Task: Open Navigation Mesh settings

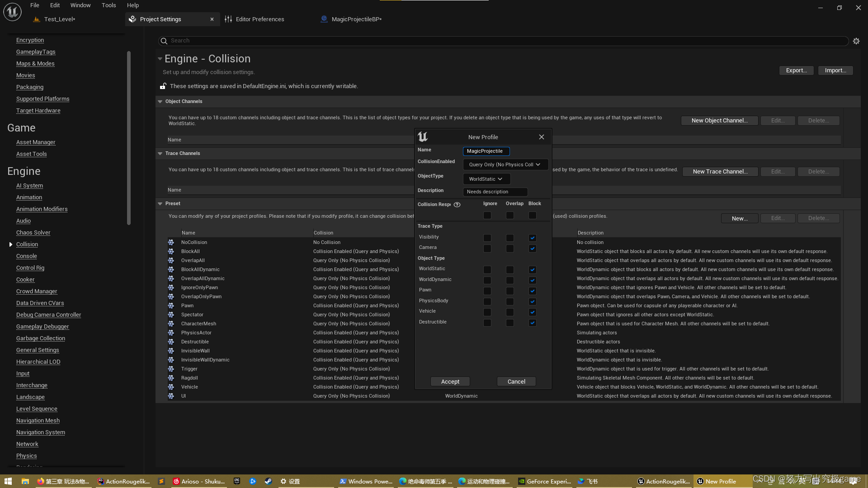Action: click(x=38, y=421)
